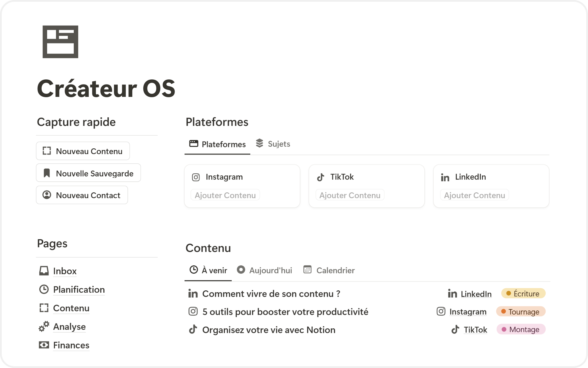The height and width of the screenshot is (368, 588).
Task: Click the Inbox tray icon
Action: [x=44, y=271]
